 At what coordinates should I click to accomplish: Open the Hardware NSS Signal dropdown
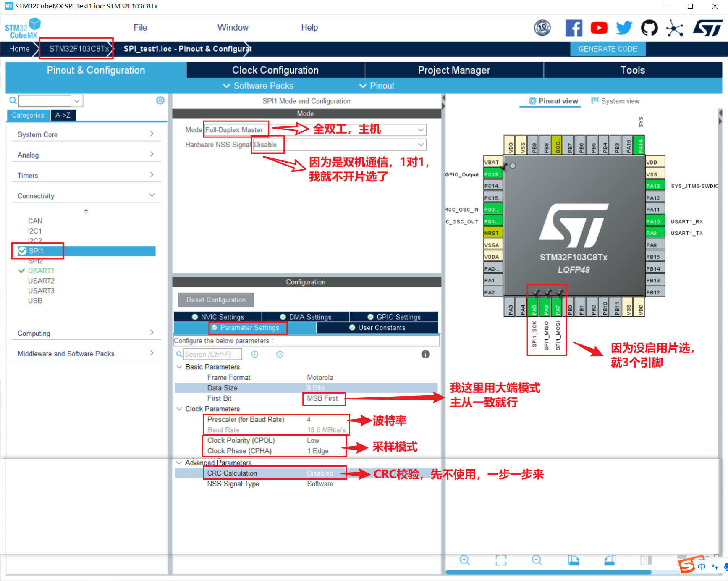(x=339, y=145)
